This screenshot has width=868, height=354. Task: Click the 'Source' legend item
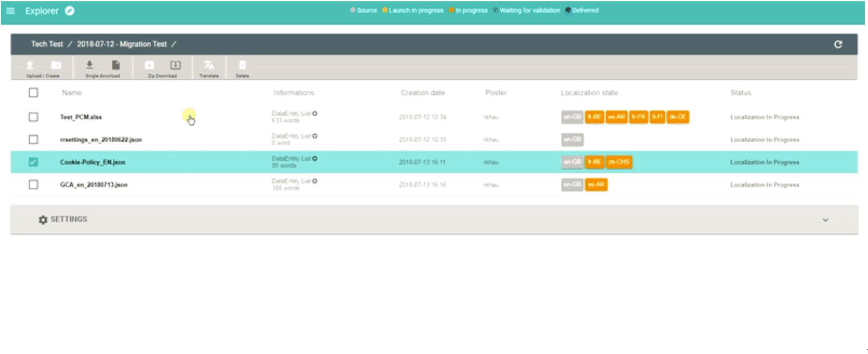coord(363,10)
